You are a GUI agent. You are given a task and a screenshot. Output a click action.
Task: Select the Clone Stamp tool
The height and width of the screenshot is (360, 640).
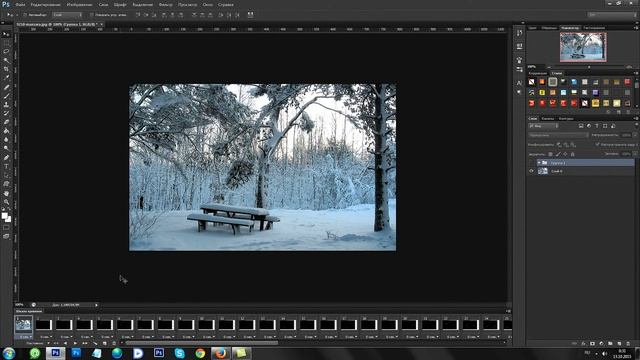coord(6,104)
